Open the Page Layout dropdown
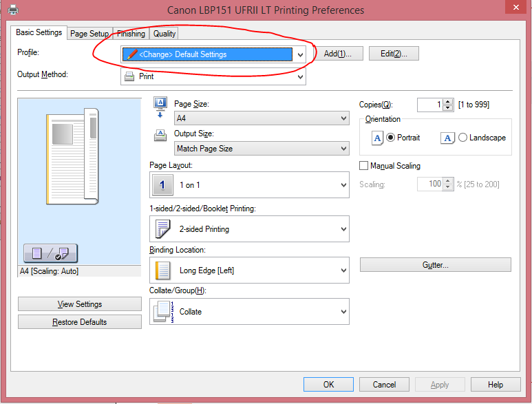This screenshot has height=404, width=532. coord(249,185)
